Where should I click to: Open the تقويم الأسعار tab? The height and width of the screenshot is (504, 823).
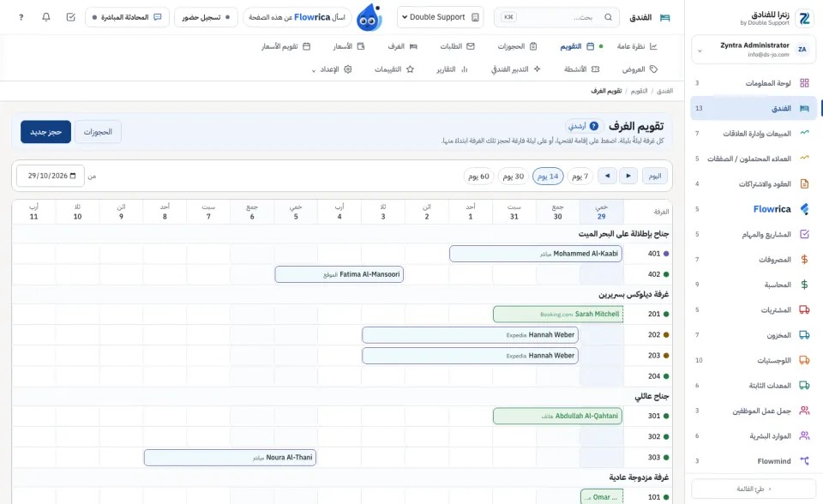(286, 46)
